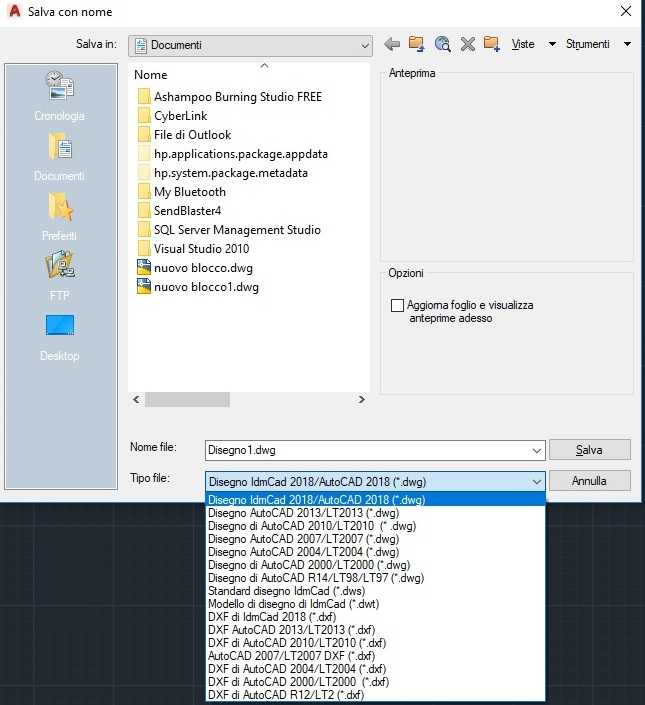Click the sort chevron above Nome column
The image size is (645, 705).
pos(264,66)
